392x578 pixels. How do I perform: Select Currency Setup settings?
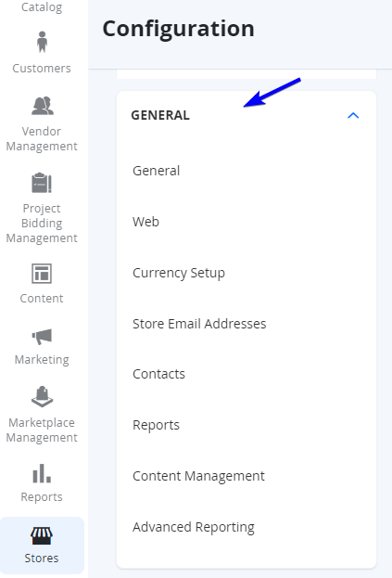click(179, 273)
